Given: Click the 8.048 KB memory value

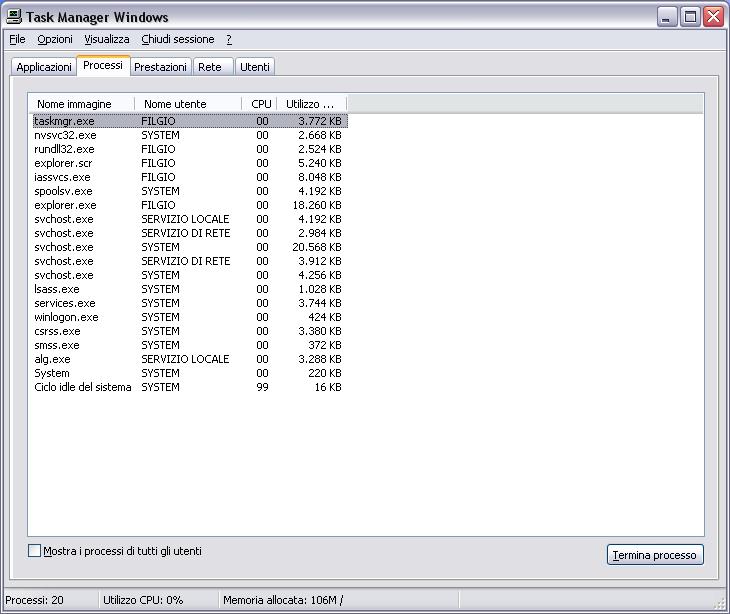Looking at the screenshot, I should point(320,177).
